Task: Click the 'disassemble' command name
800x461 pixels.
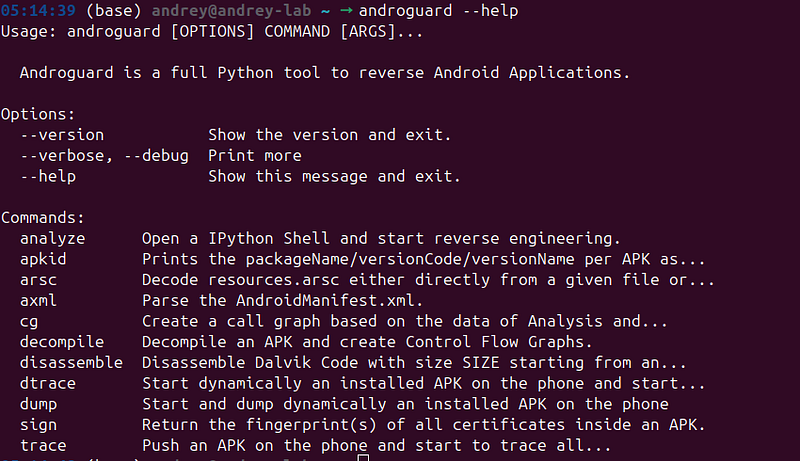Action: 71,363
